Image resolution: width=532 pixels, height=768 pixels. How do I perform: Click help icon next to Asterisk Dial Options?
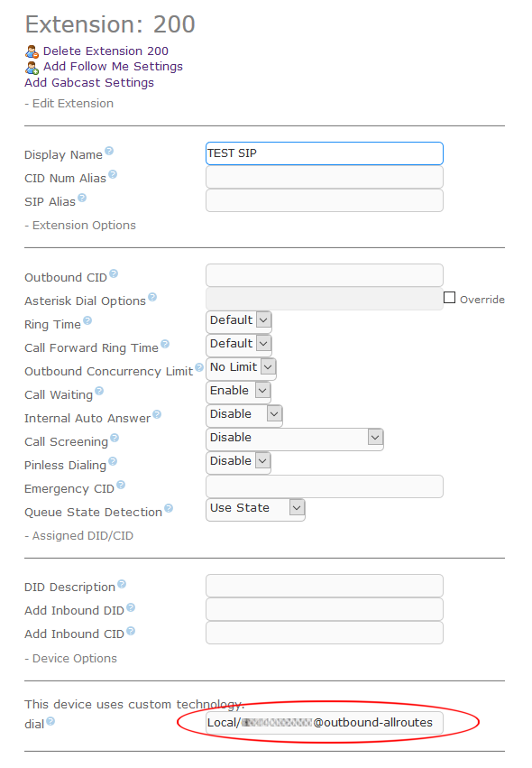pos(152,297)
